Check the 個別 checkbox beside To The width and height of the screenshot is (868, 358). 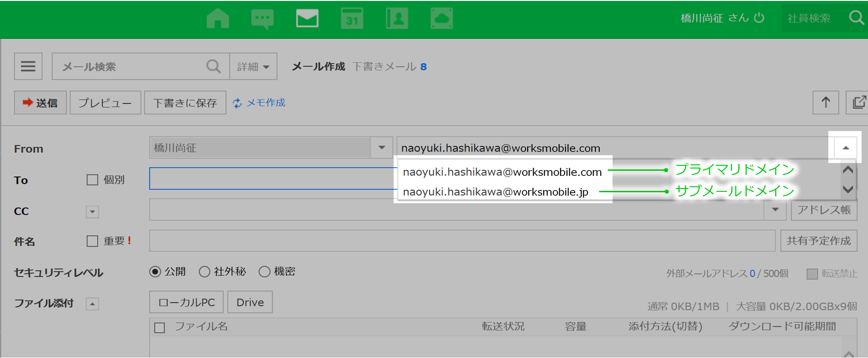point(93,180)
